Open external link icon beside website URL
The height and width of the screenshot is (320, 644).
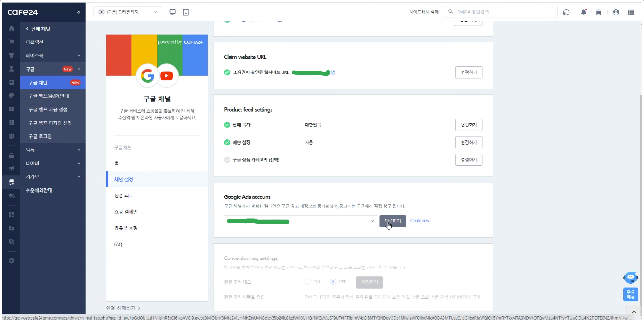[x=332, y=72]
